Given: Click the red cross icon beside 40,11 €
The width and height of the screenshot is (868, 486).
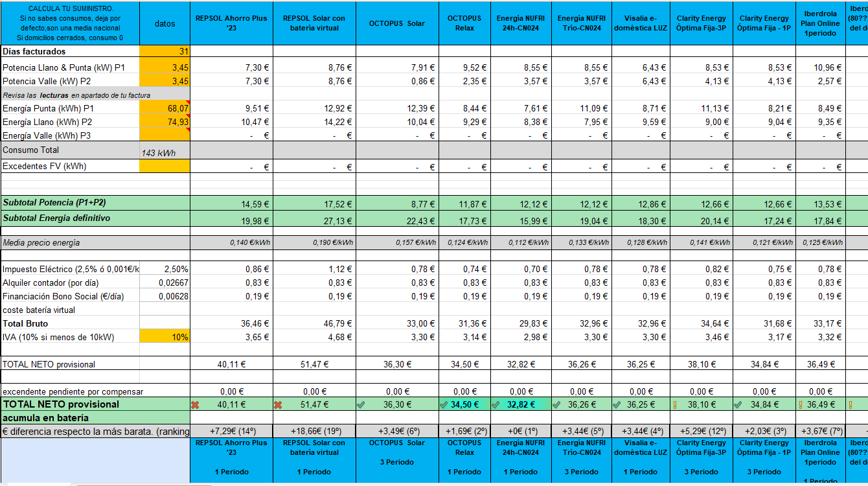Looking at the screenshot, I should click(x=195, y=404).
